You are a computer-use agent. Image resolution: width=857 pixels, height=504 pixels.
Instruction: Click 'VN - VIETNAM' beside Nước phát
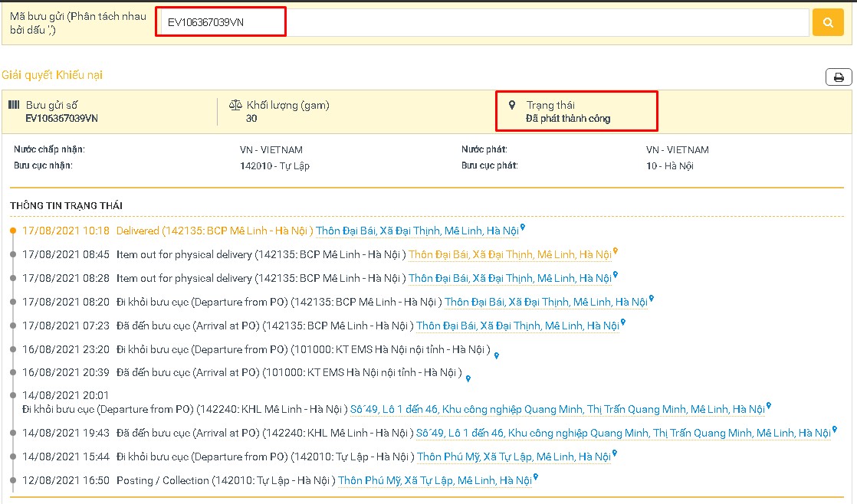[x=677, y=149]
